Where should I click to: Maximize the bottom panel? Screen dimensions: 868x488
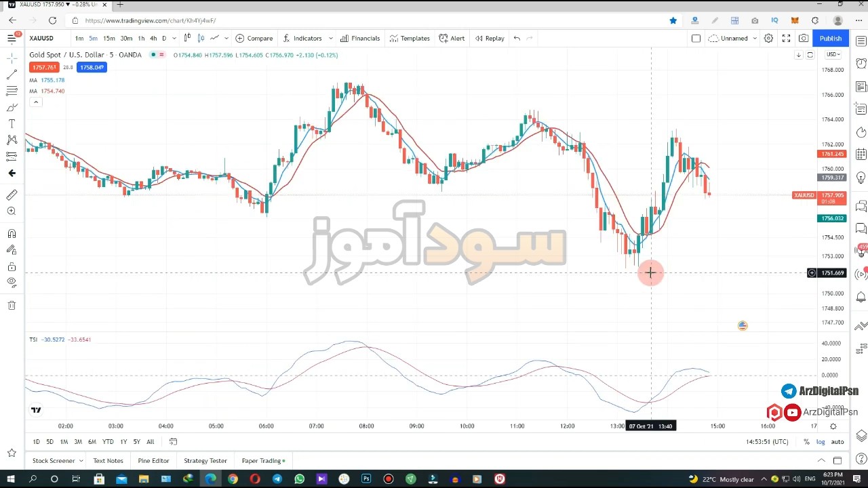coord(837,461)
